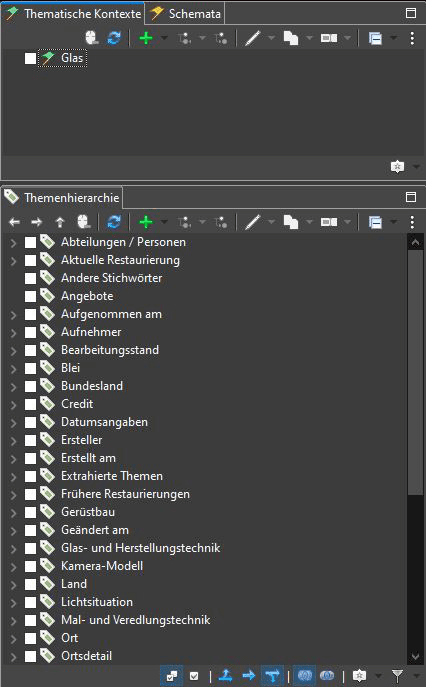Switch to the Schemata tab

[x=185, y=14]
